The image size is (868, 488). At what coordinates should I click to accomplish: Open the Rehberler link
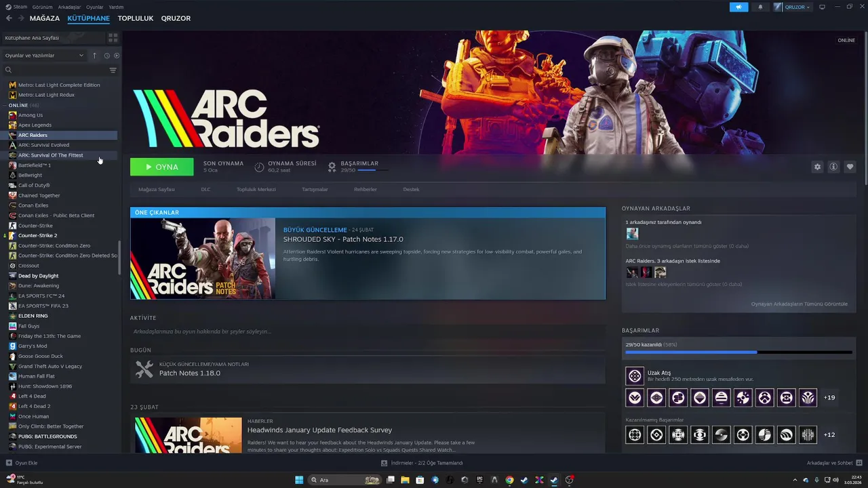[365, 189]
